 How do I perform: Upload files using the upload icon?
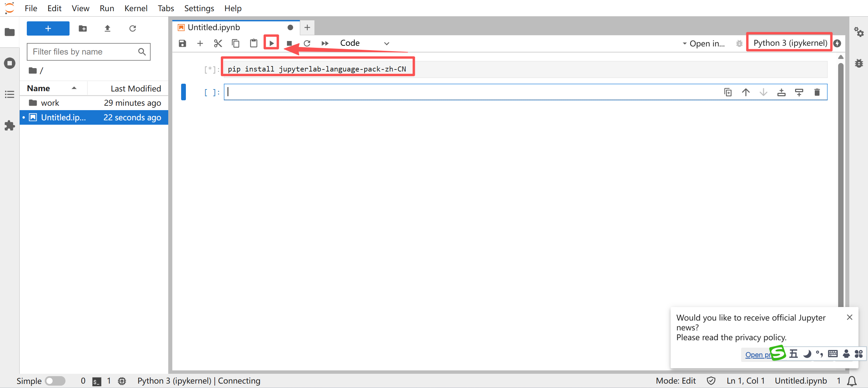(x=108, y=28)
